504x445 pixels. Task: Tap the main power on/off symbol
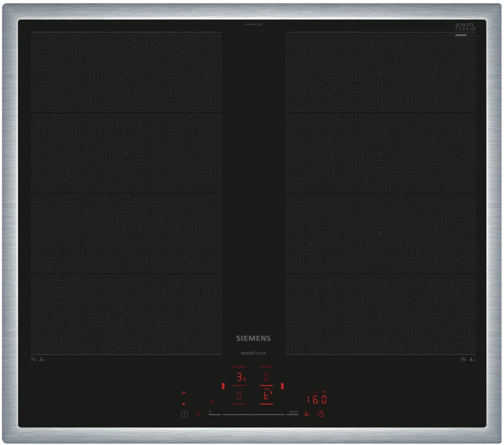click(184, 414)
